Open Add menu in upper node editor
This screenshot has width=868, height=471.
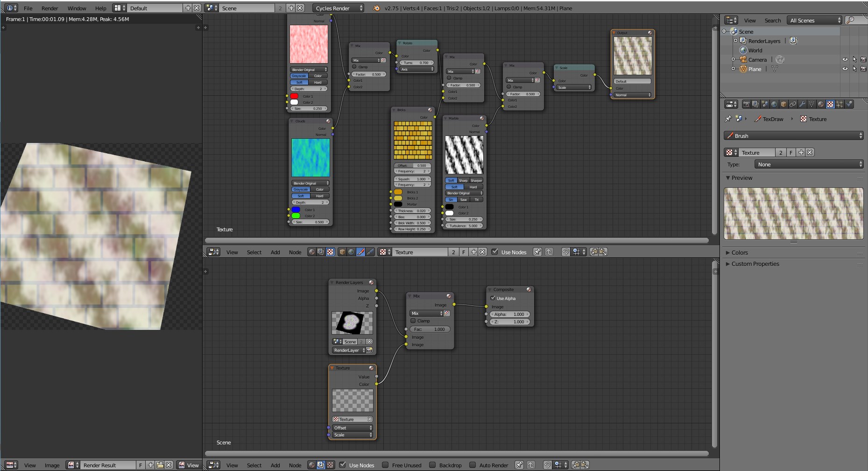point(275,252)
